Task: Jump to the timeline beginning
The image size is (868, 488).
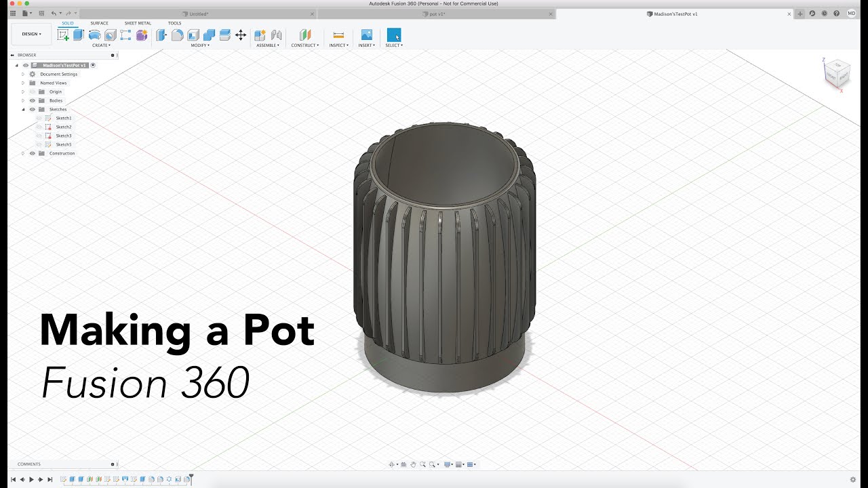Action: tap(13, 479)
